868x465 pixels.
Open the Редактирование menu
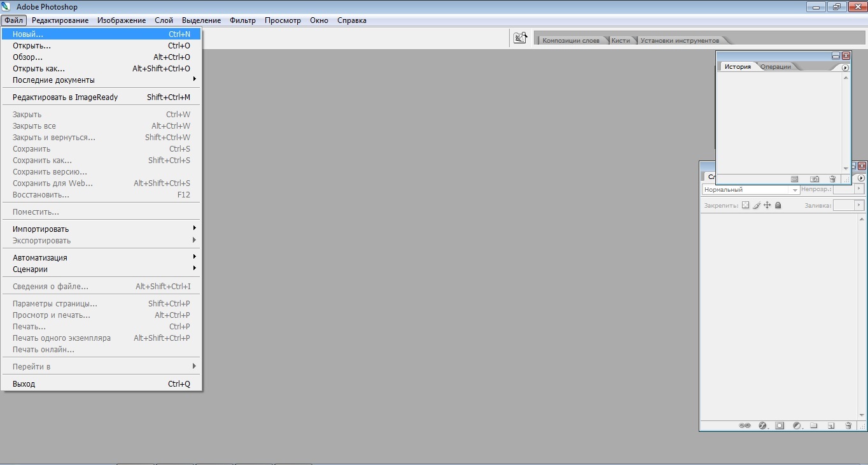[x=60, y=20]
